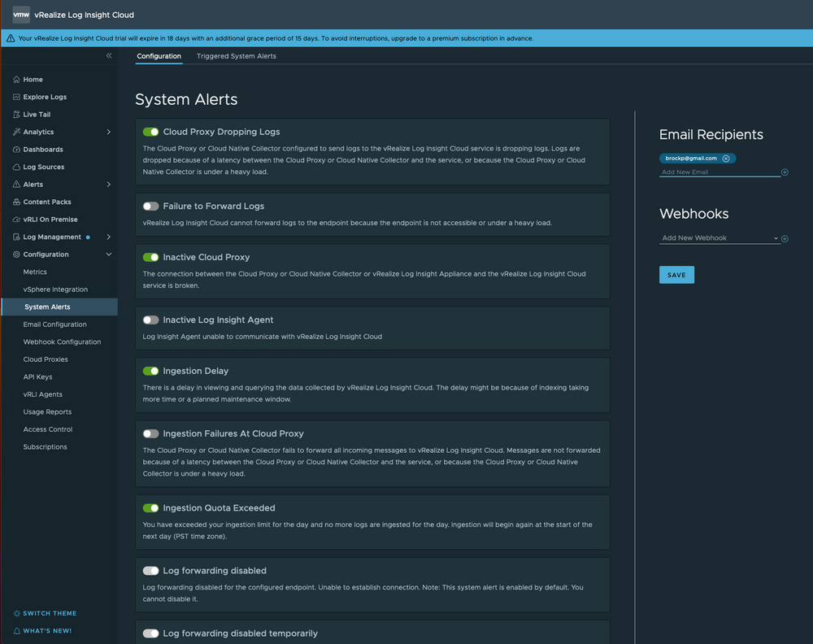Open Webhook Configuration page
The height and width of the screenshot is (644, 813).
tap(63, 342)
